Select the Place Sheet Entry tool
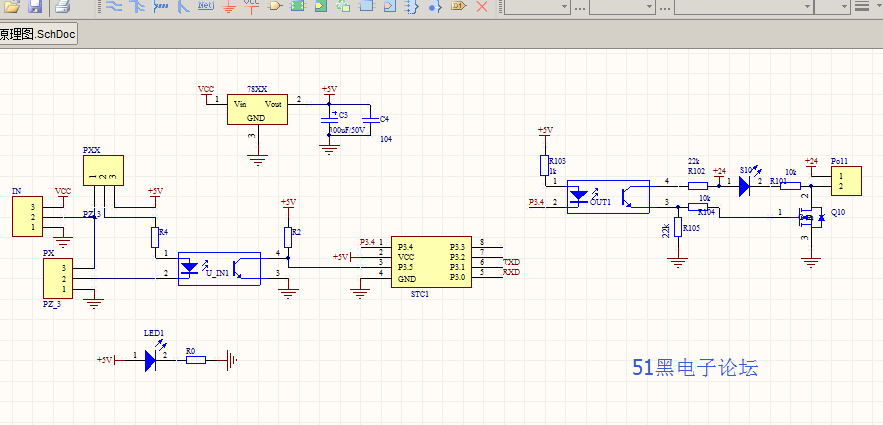 click(320, 6)
